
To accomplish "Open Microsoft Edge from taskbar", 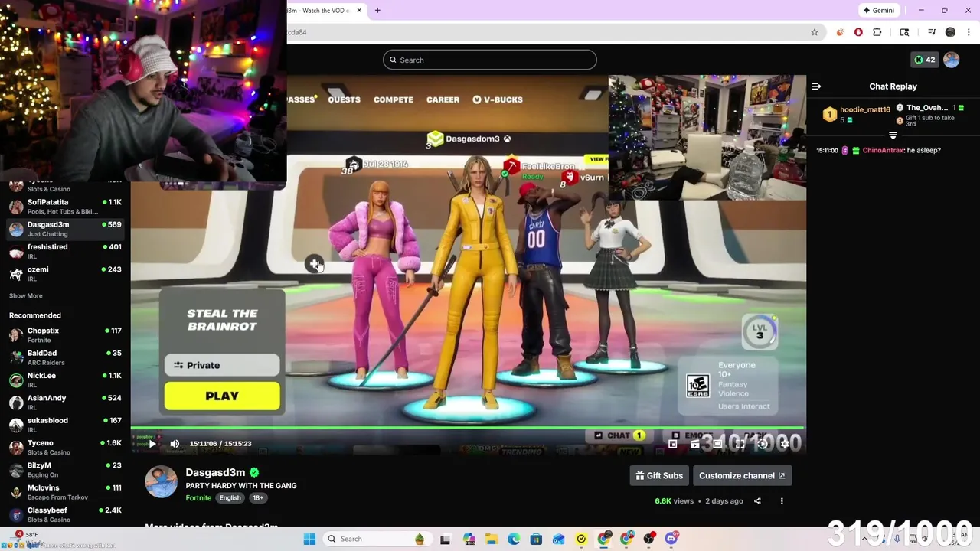I will tap(514, 539).
